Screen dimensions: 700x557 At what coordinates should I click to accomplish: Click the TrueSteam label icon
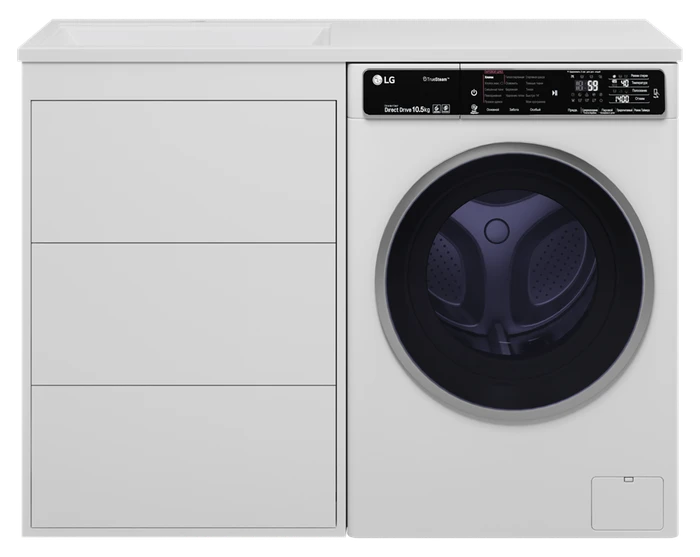pos(436,79)
